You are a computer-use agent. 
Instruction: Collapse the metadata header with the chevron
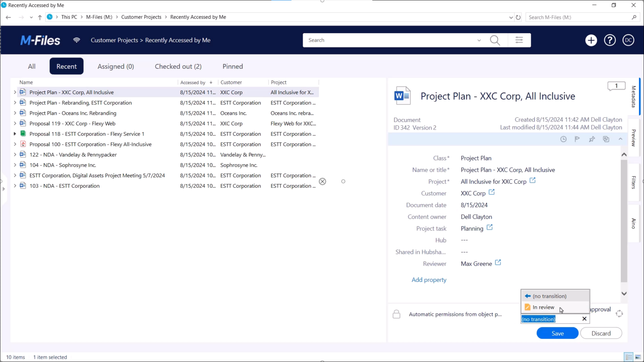pyautogui.click(x=620, y=139)
